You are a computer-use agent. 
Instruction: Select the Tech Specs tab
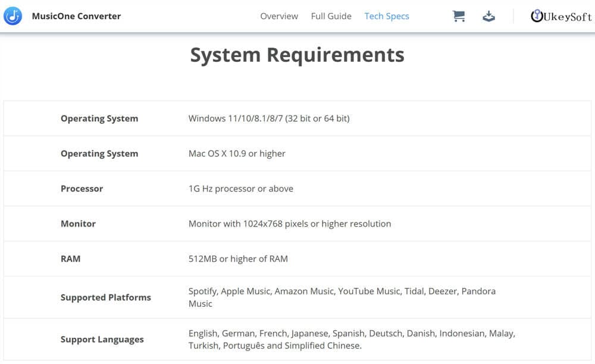pyautogui.click(x=387, y=16)
